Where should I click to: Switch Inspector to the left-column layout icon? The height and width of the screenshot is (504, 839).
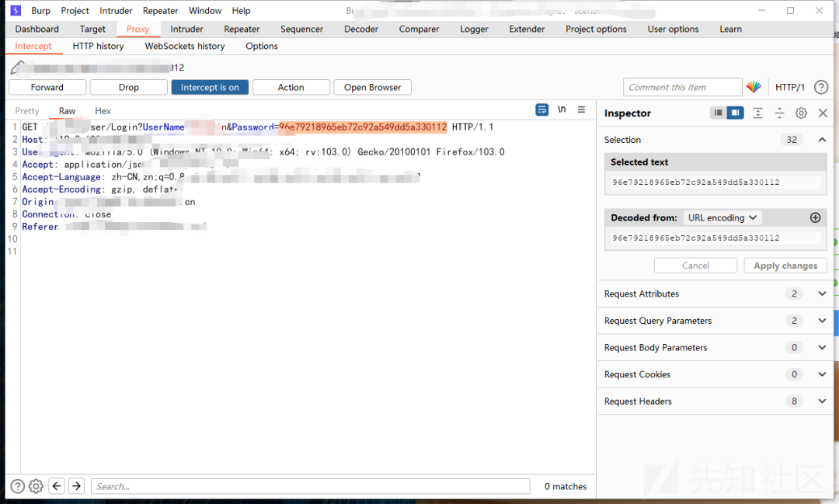(x=719, y=113)
